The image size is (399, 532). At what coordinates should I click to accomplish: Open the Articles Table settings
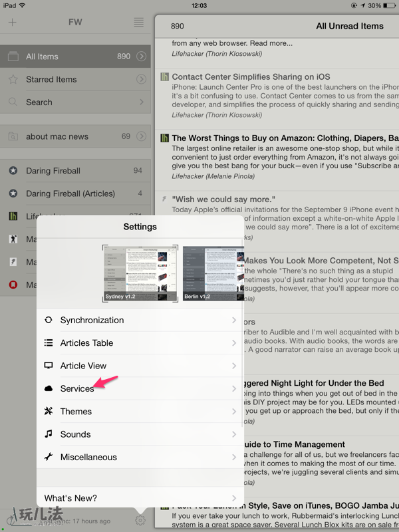(x=140, y=343)
